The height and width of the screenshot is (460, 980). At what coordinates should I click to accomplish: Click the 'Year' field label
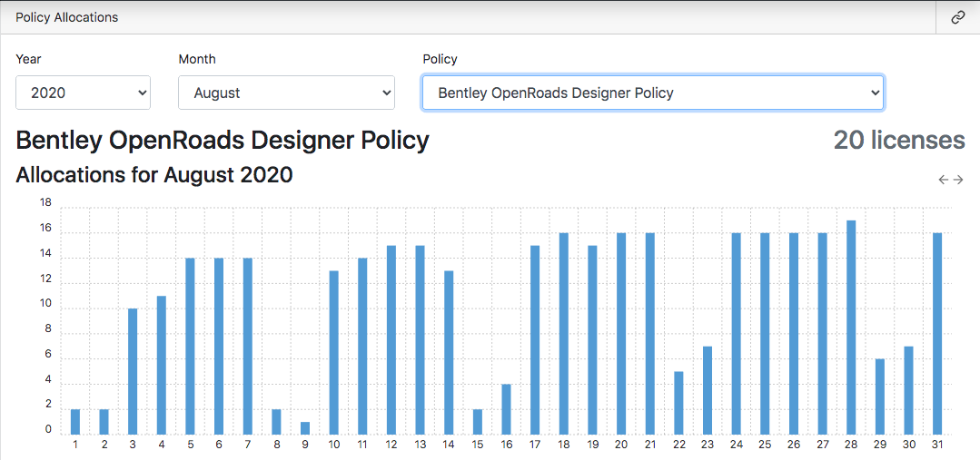28,59
